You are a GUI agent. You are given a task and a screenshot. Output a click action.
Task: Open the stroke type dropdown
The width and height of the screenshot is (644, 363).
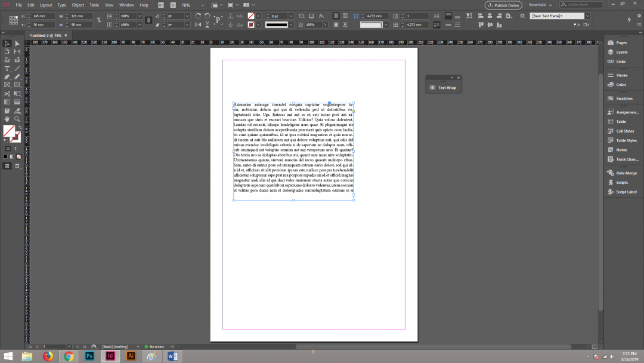click(x=291, y=24)
